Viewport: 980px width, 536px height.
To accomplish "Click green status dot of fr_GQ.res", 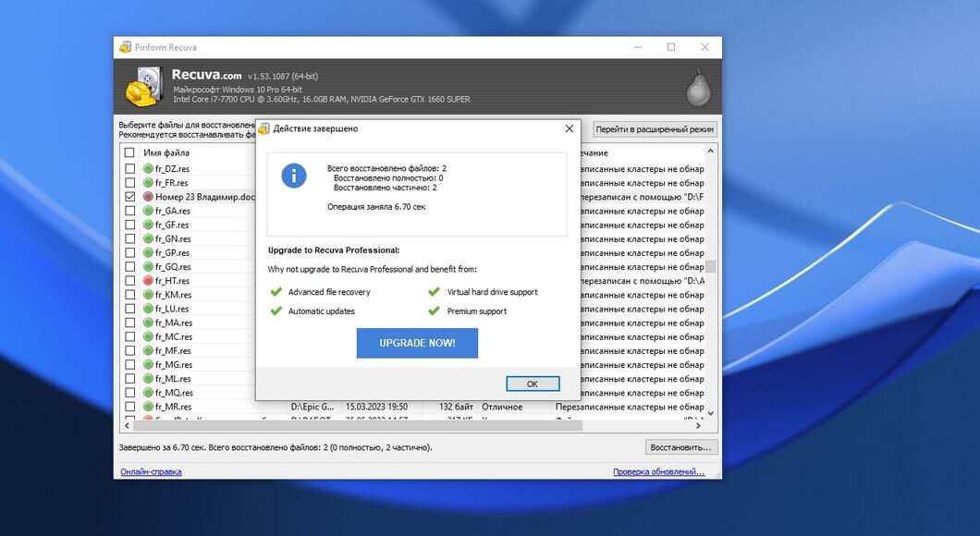I will [148, 266].
